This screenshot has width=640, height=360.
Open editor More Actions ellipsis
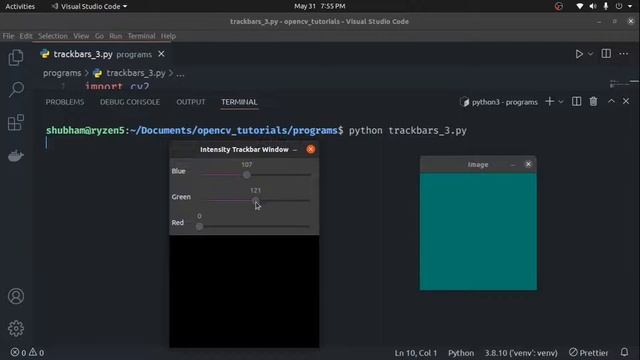(x=624, y=53)
